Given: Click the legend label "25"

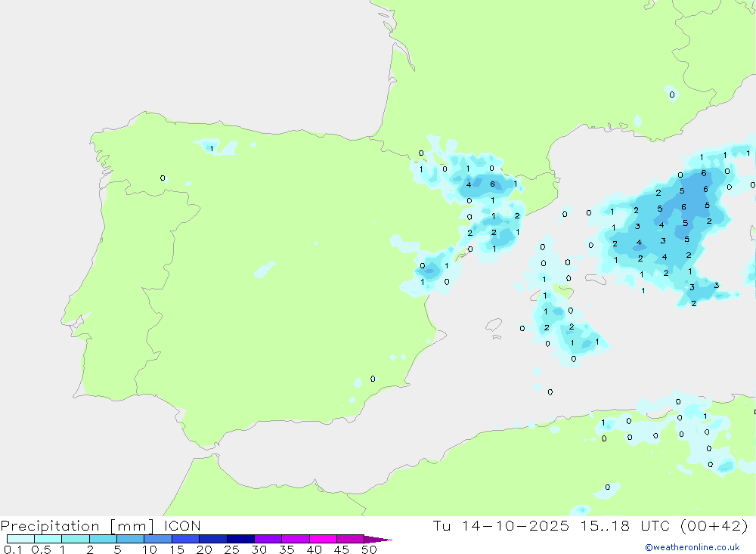Looking at the screenshot, I should click(232, 549).
